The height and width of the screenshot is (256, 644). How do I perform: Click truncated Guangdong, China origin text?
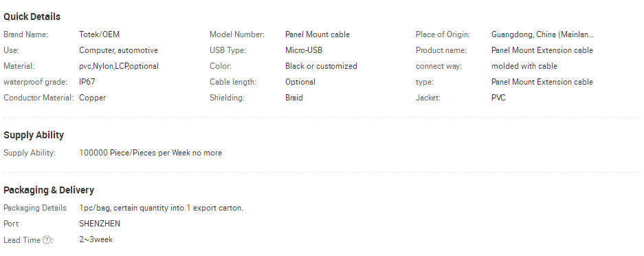[542, 34]
